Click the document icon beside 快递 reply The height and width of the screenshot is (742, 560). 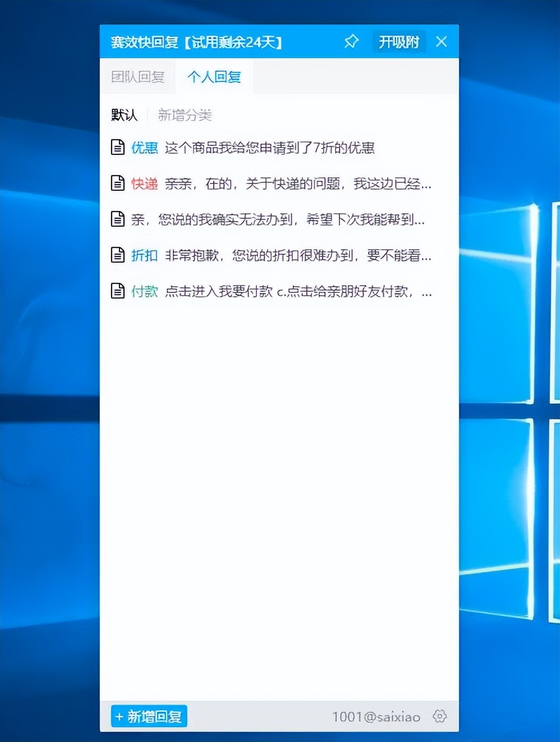click(x=117, y=184)
